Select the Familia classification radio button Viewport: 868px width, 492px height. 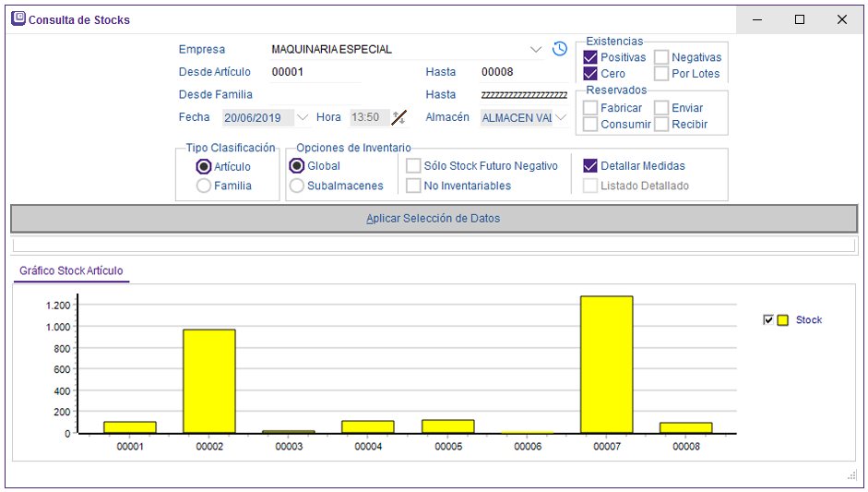click(204, 186)
